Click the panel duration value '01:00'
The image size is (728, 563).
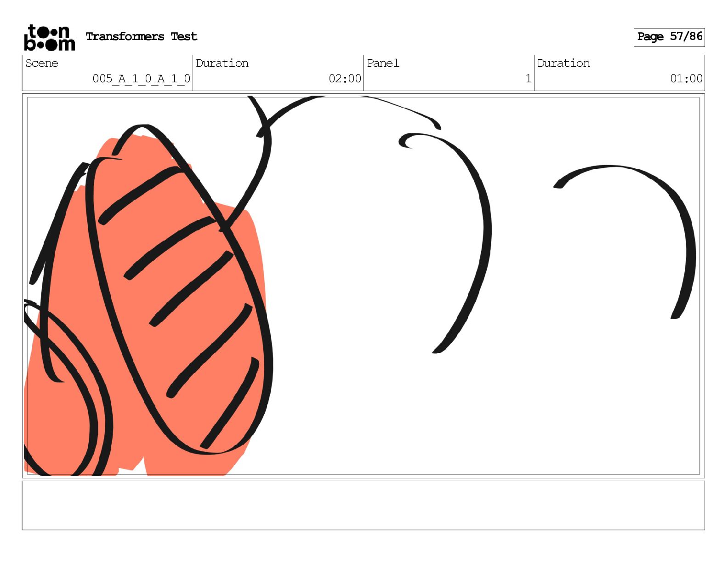pos(686,79)
